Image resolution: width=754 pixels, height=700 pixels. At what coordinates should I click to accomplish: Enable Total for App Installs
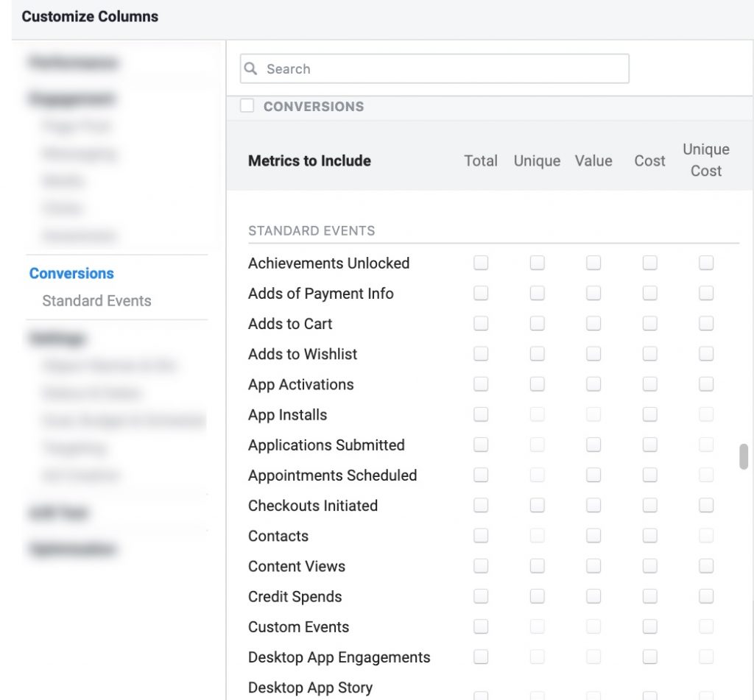(481, 414)
